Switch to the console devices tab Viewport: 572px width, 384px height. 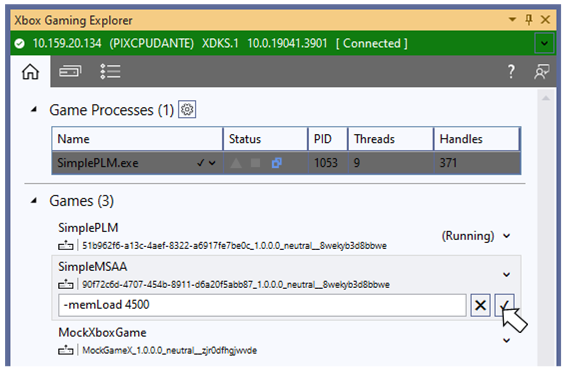(x=70, y=71)
